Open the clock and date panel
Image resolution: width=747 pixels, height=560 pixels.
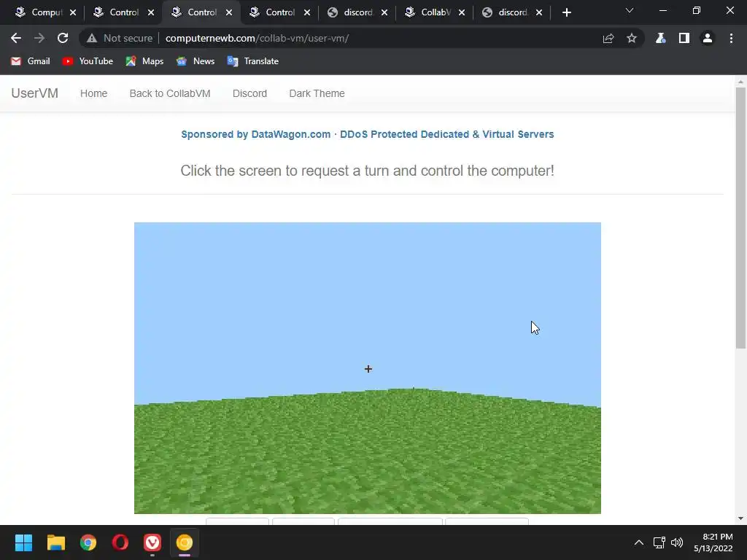pos(713,542)
